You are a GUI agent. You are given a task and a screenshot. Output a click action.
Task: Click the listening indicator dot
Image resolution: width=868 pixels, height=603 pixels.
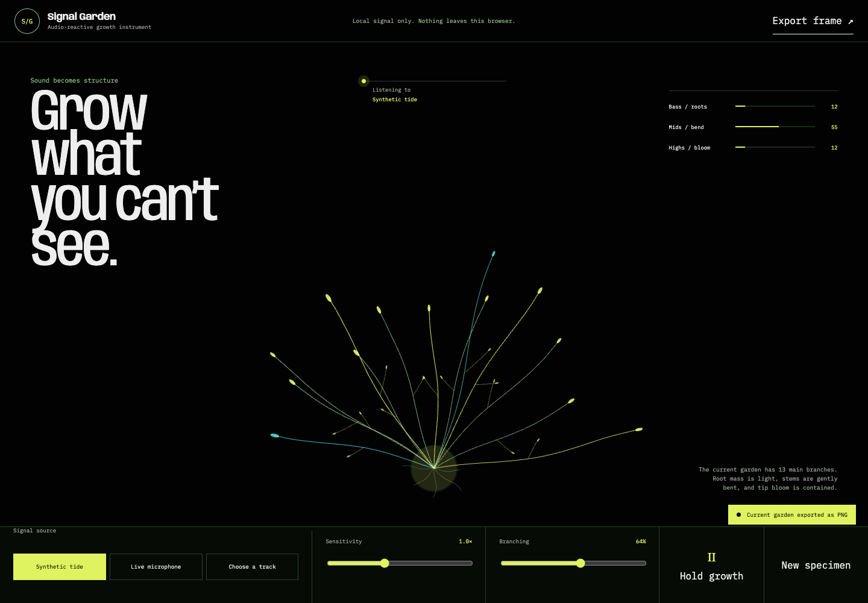[x=363, y=81]
